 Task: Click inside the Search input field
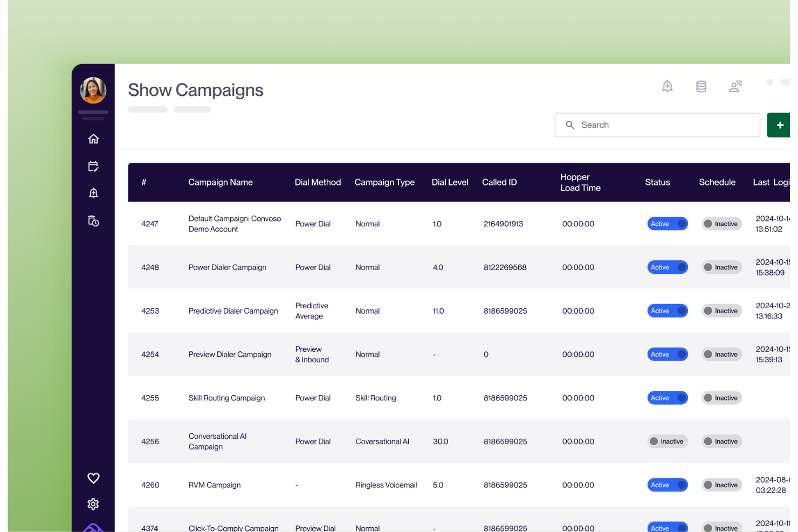[647, 125]
